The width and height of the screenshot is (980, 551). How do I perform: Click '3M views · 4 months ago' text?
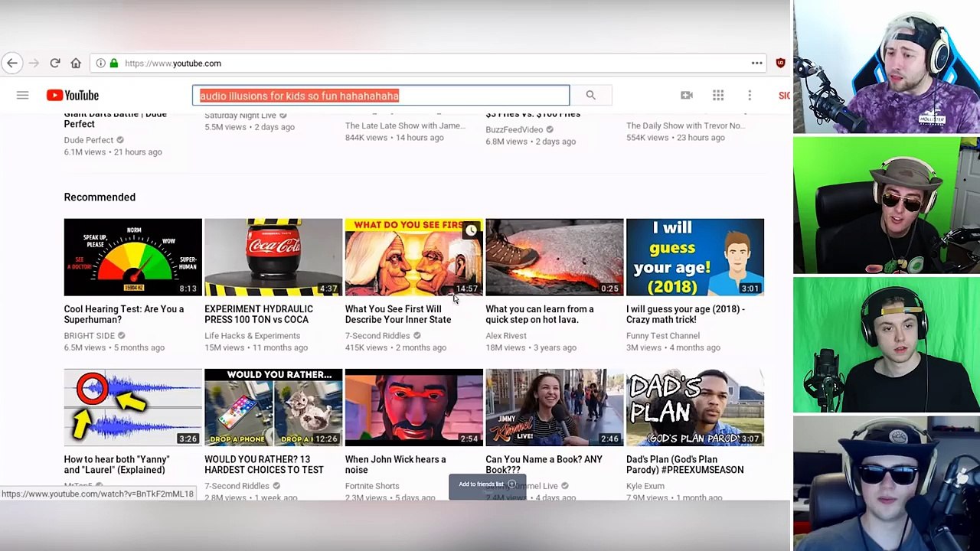[x=673, y=347]
